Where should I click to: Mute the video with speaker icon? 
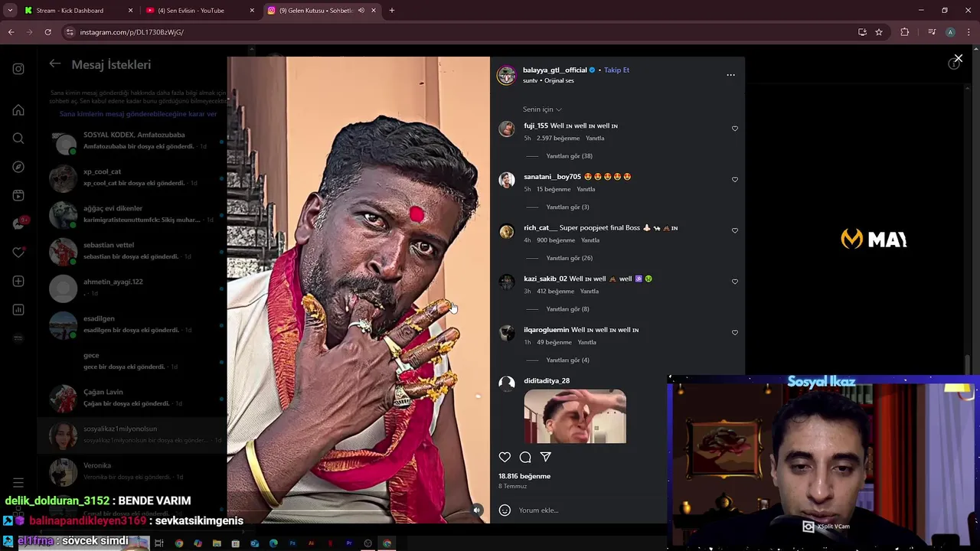tap(477, 510)
